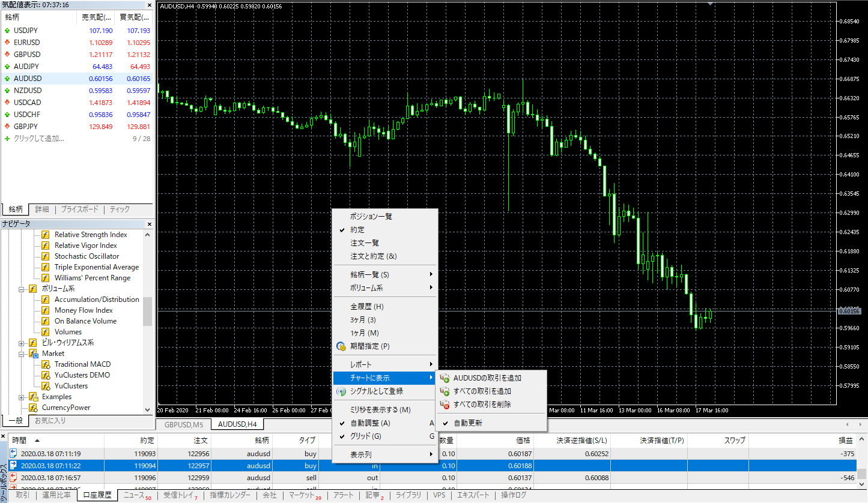The height and width of the screenshot is (503, 868).
Task: Click the CurrencyPower icon in Navigator
Action: click(33, 408)
